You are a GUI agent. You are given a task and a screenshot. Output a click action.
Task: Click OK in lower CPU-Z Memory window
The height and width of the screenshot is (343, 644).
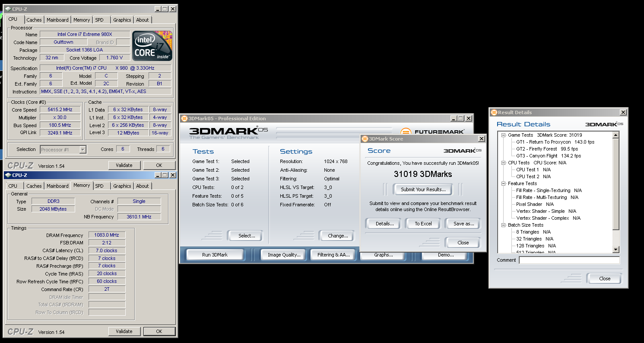(x=159, y=331)
